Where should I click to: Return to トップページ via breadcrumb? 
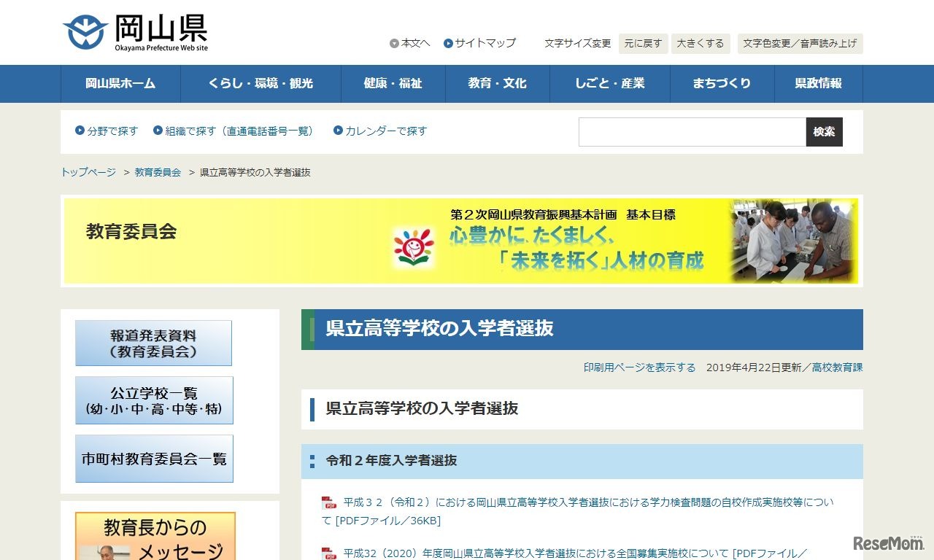point(87,172)
